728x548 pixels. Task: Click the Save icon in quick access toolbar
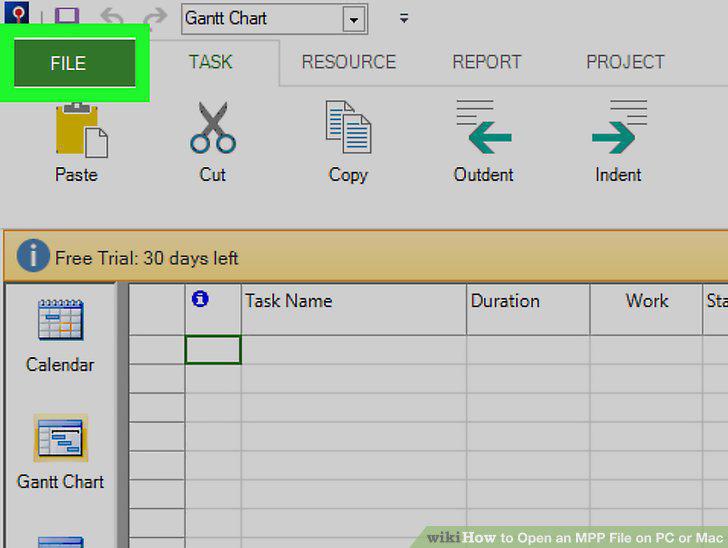pyautogui.click(x=67, y=15)
